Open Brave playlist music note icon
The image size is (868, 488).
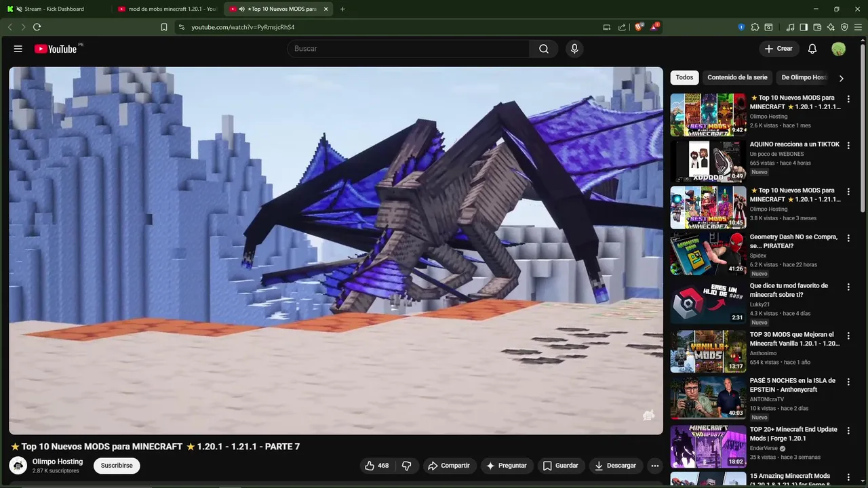(x=790, y=27)
